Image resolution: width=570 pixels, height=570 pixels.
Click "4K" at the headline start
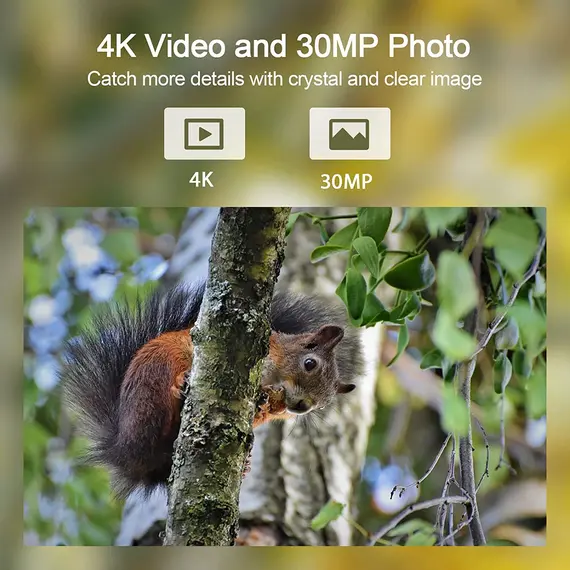click(x=117, y=46)
